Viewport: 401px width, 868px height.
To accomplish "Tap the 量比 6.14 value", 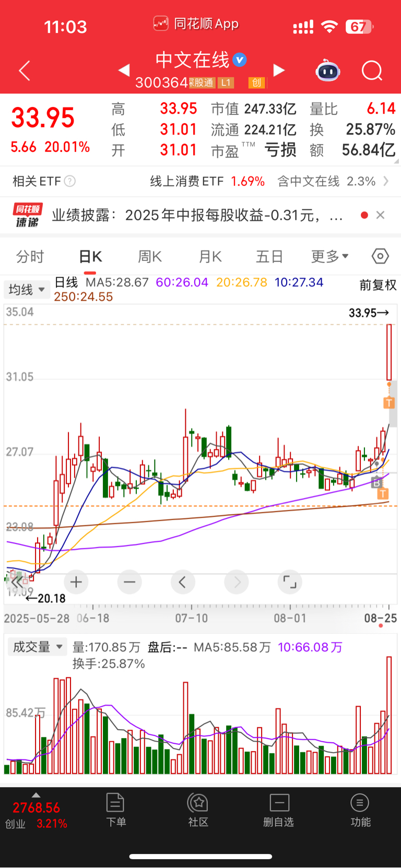I will coord(352,109).
